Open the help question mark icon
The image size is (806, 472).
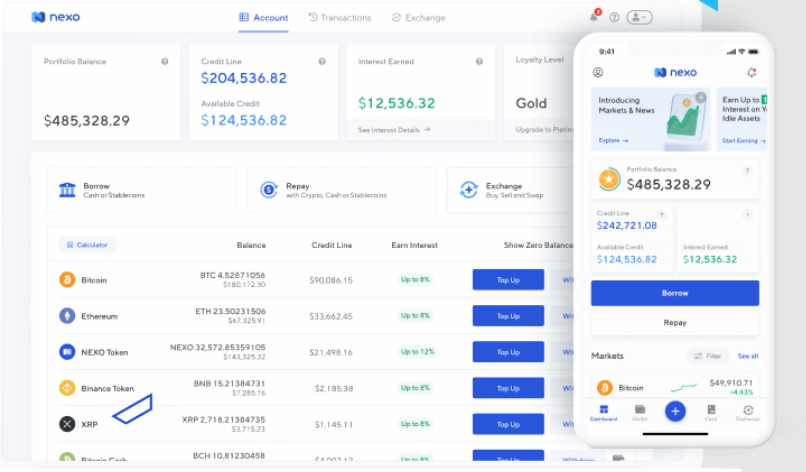point(614,17)
